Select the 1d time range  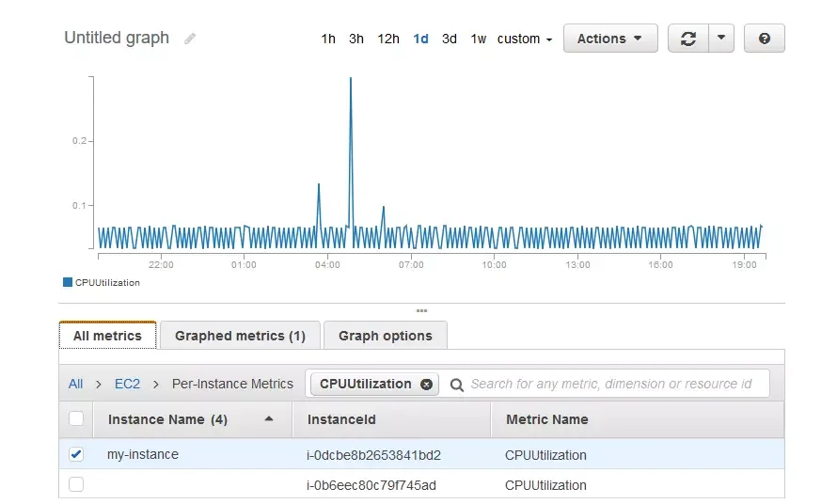(x=420, y=39)
